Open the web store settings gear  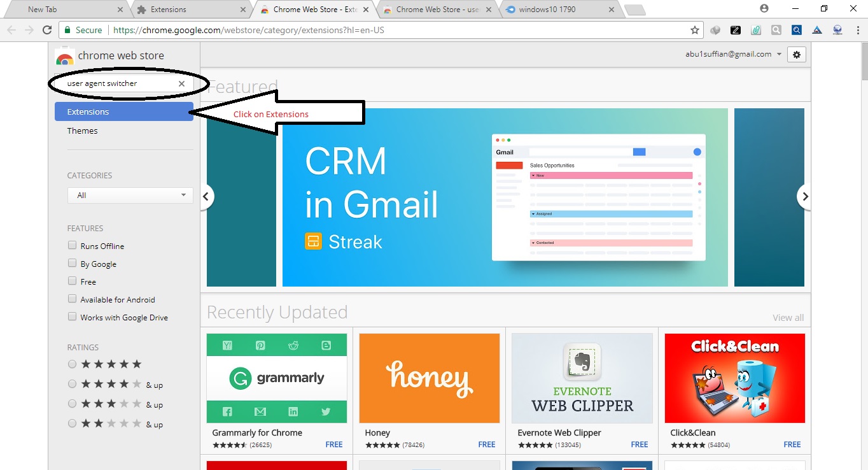coord(797,55)
